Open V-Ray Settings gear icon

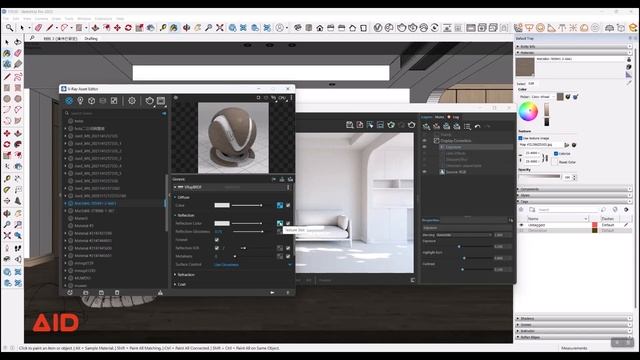point(132,100)
